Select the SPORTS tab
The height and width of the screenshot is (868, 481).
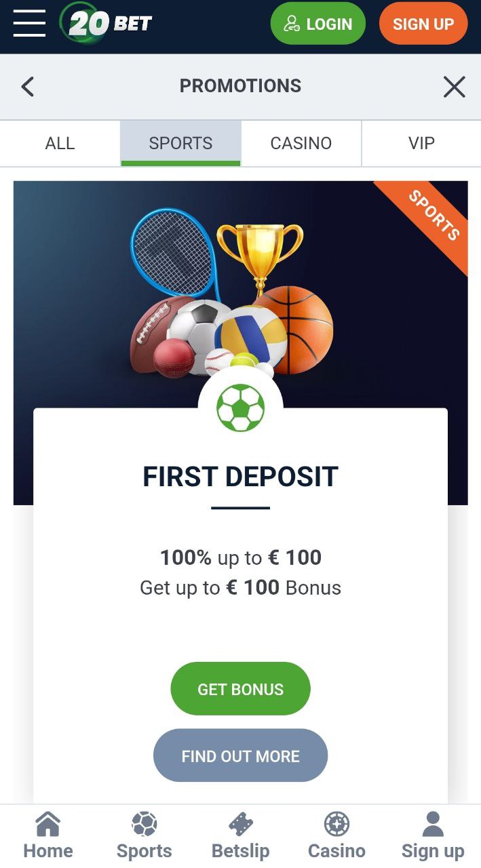pos(180,143)
